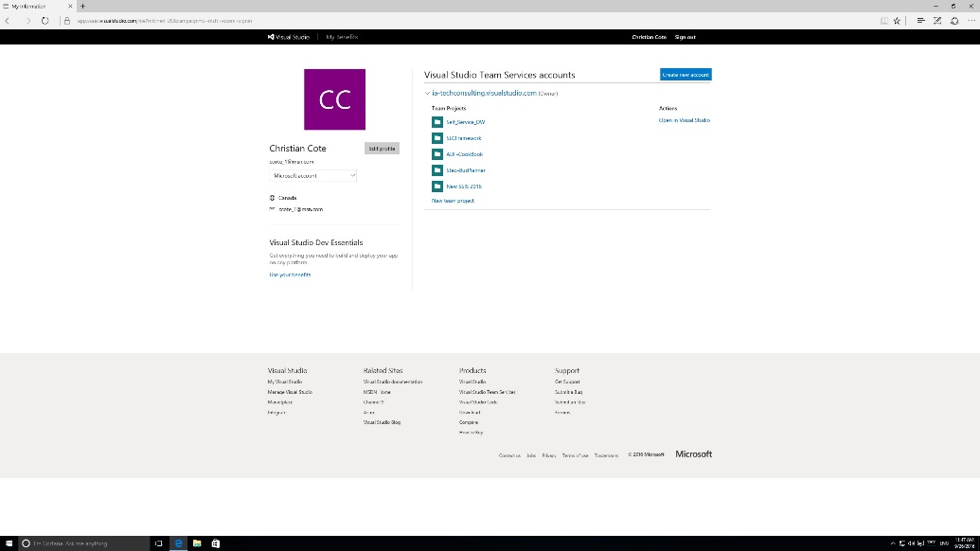
Task: Click the browser address bar
Action: [x=469, y=21]
